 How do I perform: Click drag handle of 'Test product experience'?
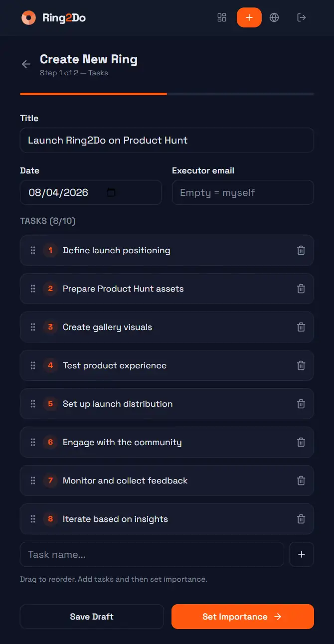33,365
